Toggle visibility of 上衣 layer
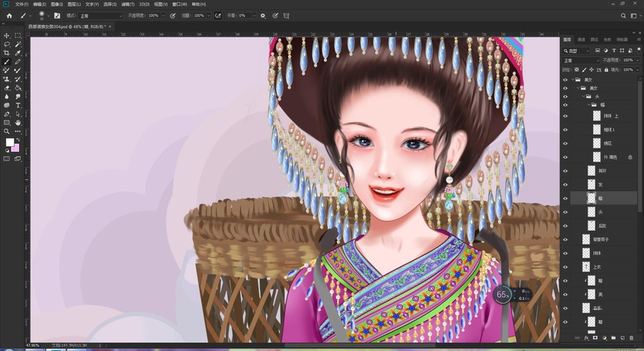The height and width of the screenshot is (351, 644). tap(565, 267)
